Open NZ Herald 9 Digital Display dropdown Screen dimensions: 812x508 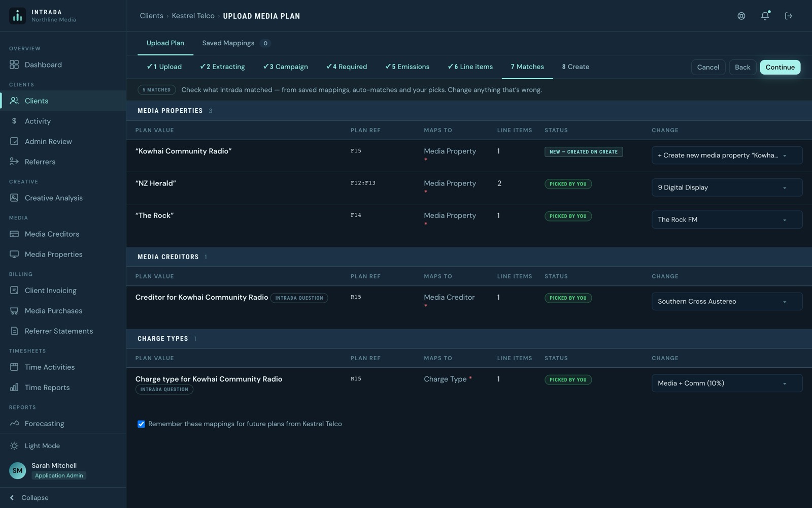click(x=727, y=187)
